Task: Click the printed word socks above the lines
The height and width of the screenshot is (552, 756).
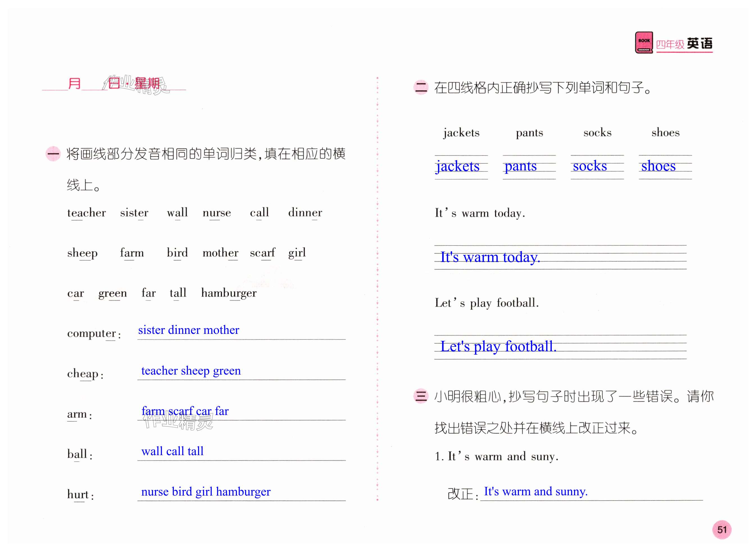Action: tap(597, 133)
